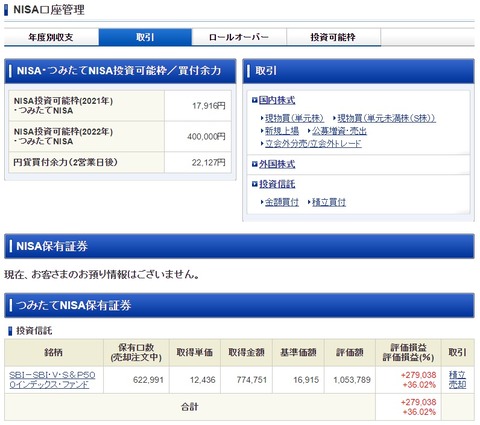Open the 投資信託 link in 取引 panel
The height and width of the screenshot is (425, 480).
click(x=277, y=184)
